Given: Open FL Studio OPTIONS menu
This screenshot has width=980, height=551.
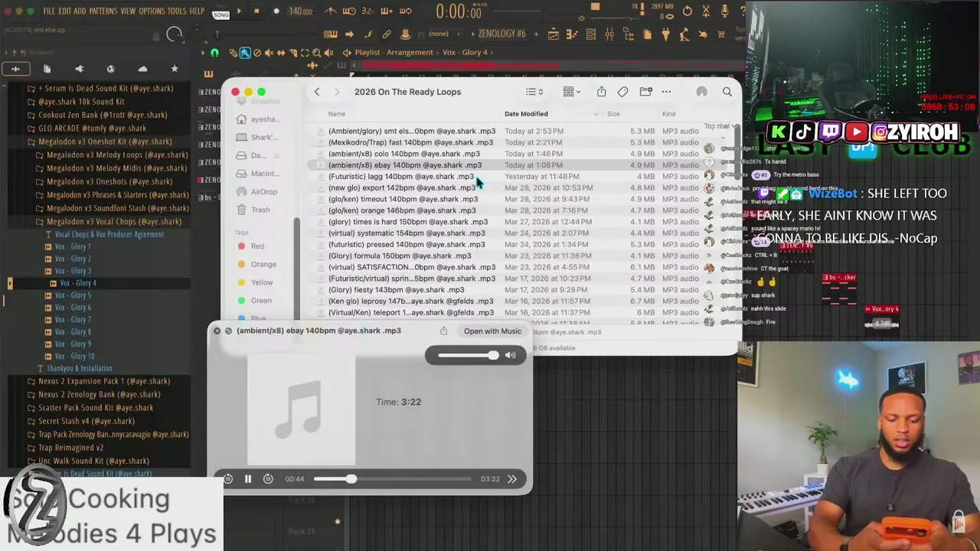Looking at the screenshot, I should coord(152,11).
